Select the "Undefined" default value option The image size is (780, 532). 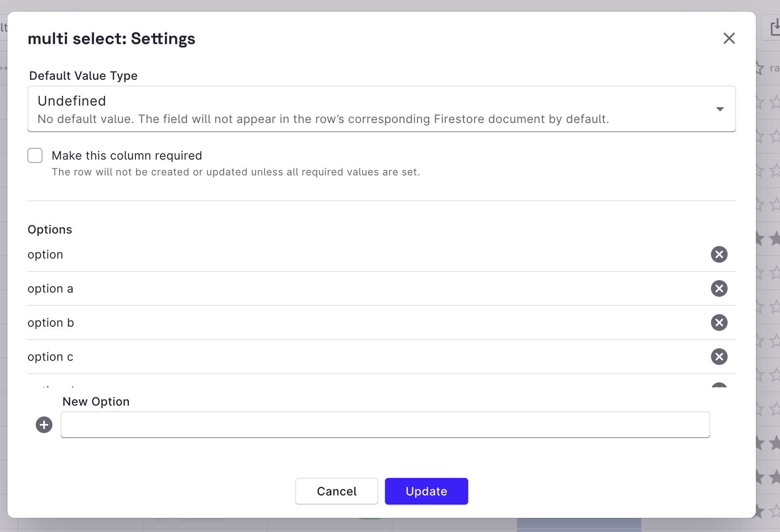tap(72, 101)
